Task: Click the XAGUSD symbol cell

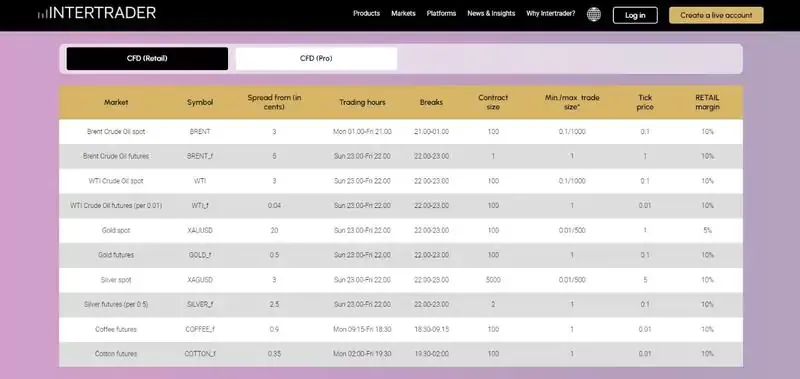Action: pos(200,280)
